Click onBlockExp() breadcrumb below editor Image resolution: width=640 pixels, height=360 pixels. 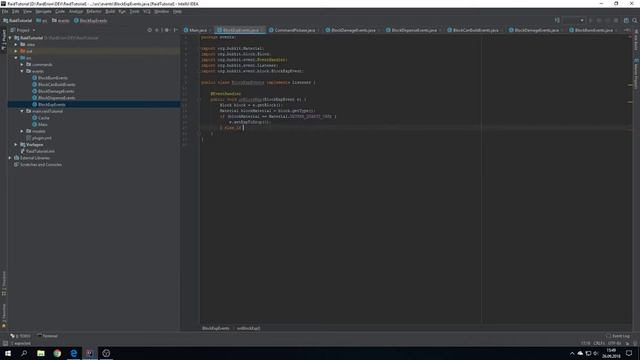(249, 328)
